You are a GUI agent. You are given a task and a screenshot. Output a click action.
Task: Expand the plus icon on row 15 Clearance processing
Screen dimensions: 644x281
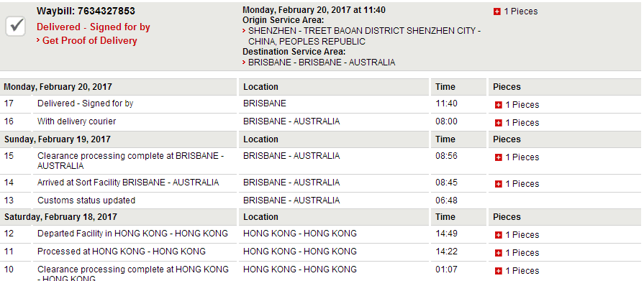[x=498, y=157]
